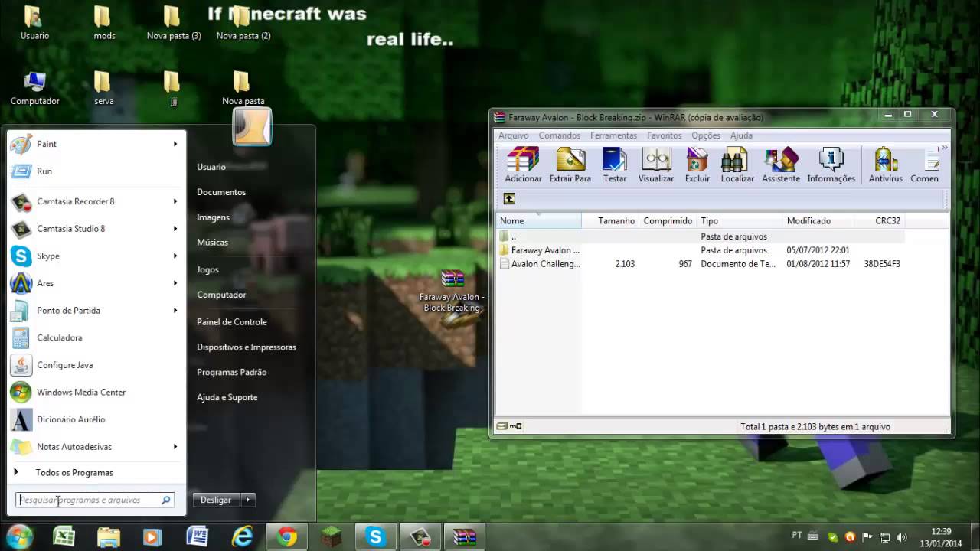Click the user account picture thumbnail
The image size is (980, 551).
point(252,126)
